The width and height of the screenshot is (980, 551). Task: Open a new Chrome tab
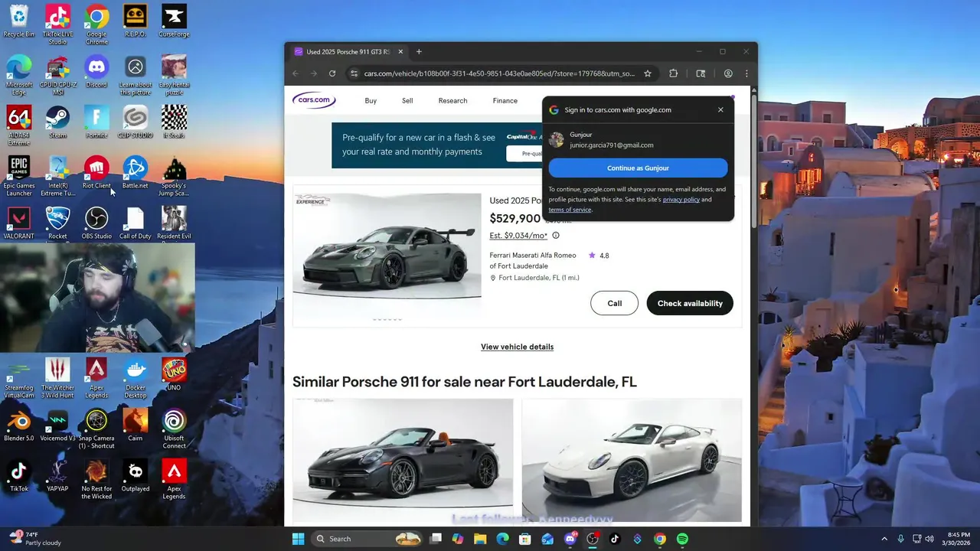419,51
